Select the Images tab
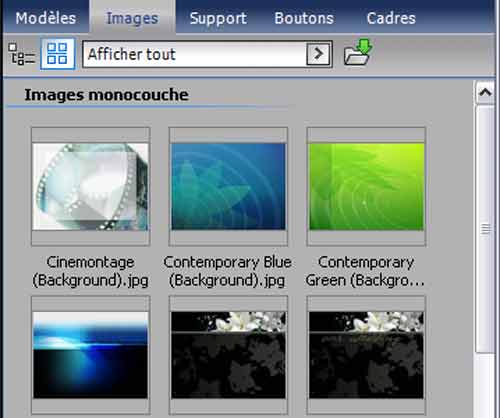The height and width of the screenshot is (418, 500). click(x=132, y=18)
